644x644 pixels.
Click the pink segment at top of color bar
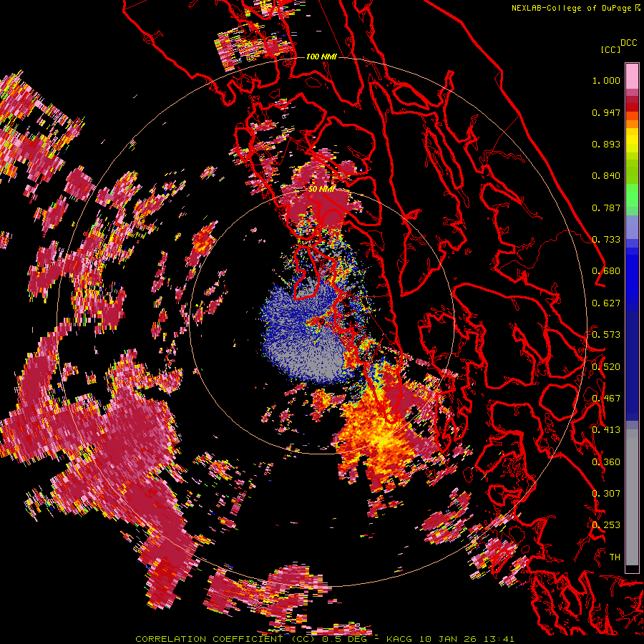tap(632, 76)
